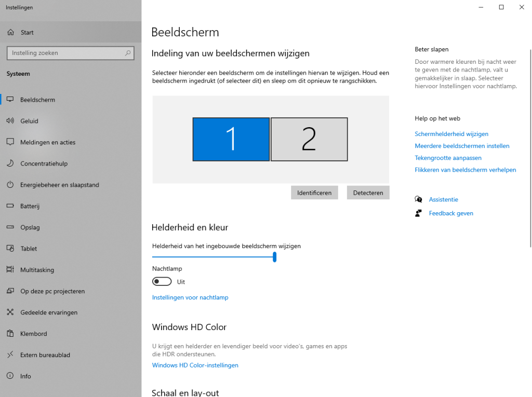Open the Schermhelderheid wijzigen help link
This screenshot has height=397, width=532.
[x=451, y=134]
